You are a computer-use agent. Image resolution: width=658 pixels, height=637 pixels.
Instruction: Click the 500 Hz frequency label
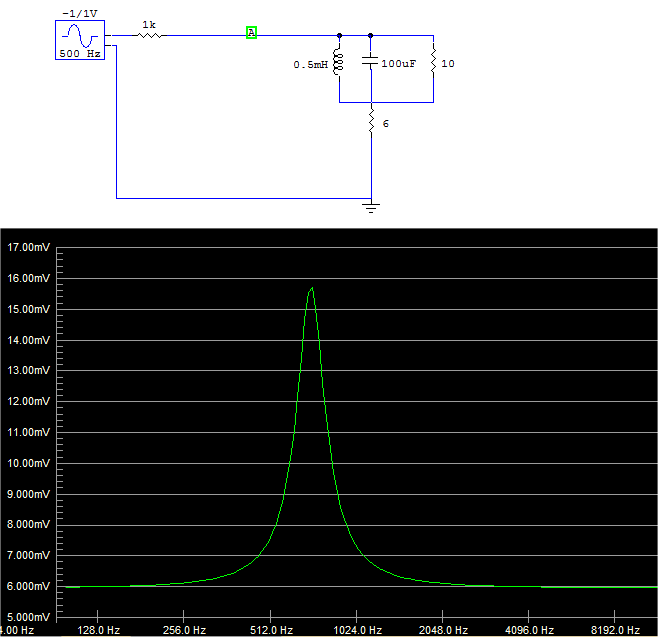80,54
